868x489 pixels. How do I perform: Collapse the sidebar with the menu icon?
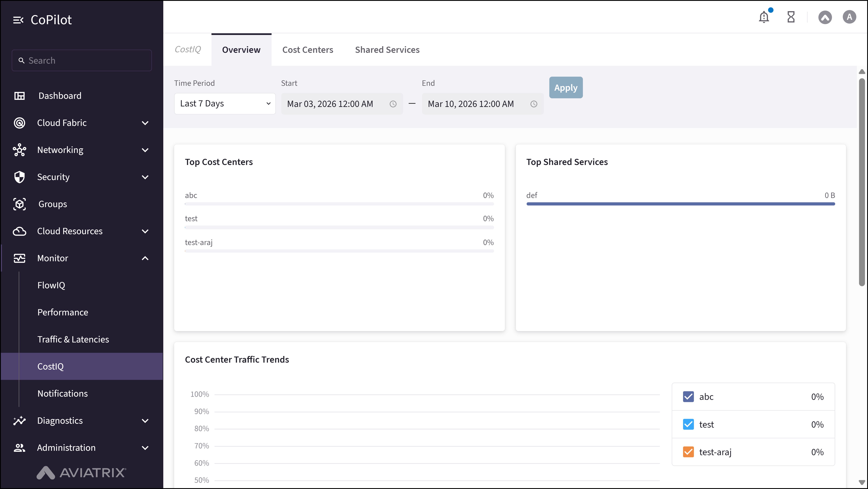(x=18, y=20)
